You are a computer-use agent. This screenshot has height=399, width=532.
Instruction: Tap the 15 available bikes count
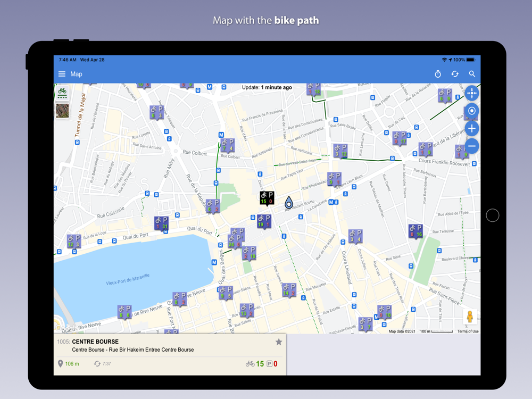(260, 364)
